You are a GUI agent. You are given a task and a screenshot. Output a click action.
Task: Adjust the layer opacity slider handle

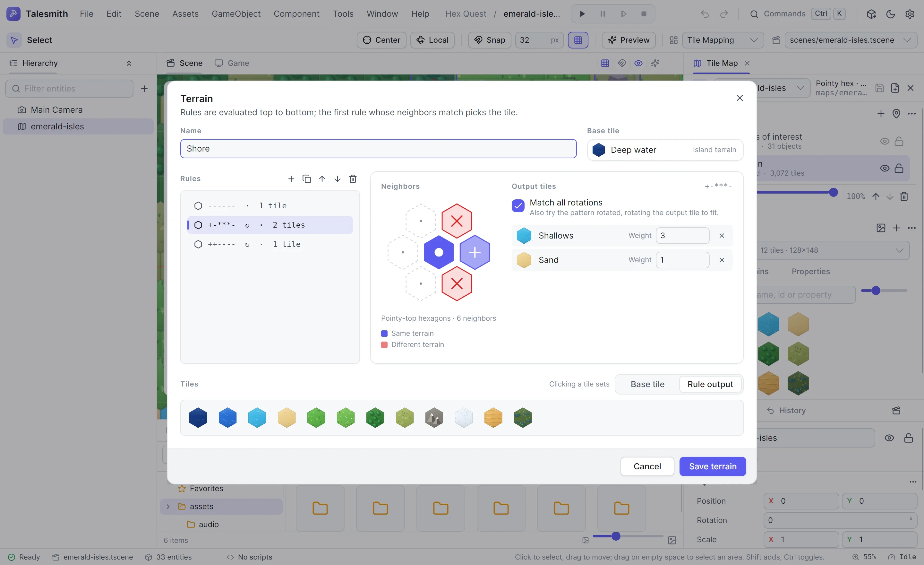[833, 193]
